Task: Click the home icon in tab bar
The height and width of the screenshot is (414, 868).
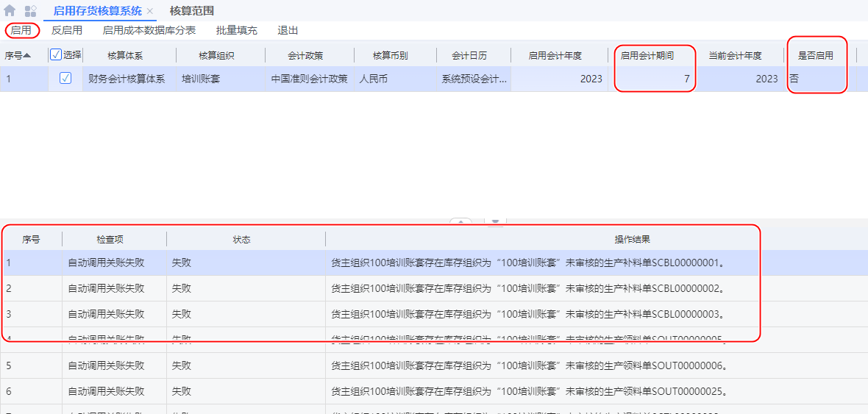Action: point(10,11)
